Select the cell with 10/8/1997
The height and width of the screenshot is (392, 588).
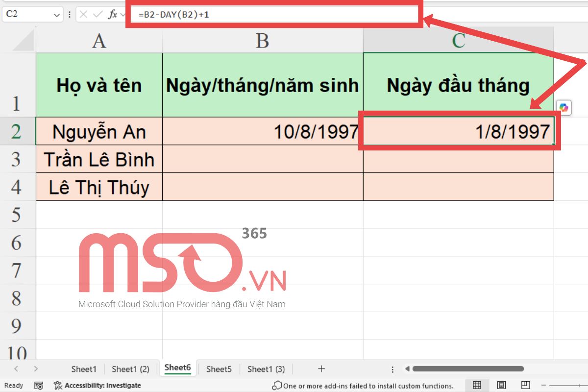click(263, 131)
